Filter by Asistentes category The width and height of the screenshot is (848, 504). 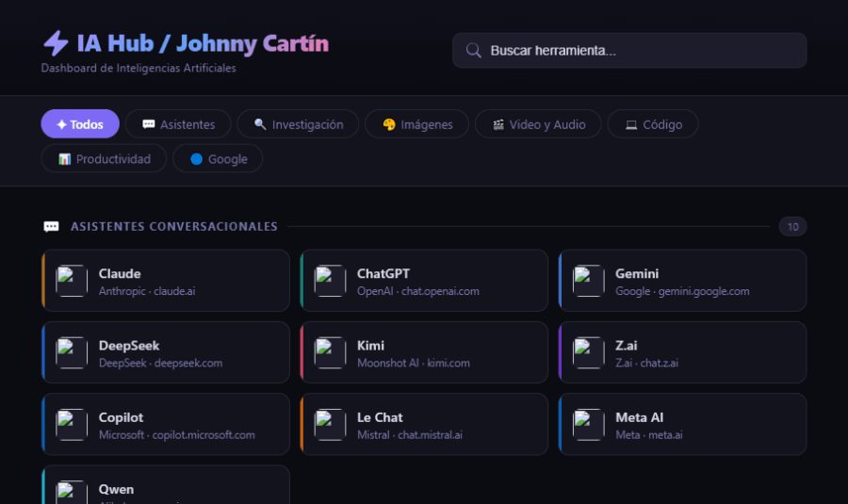(x=178, y=123)
